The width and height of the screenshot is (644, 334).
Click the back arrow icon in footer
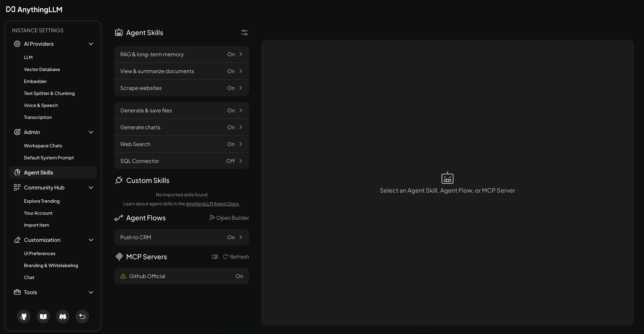82,317
